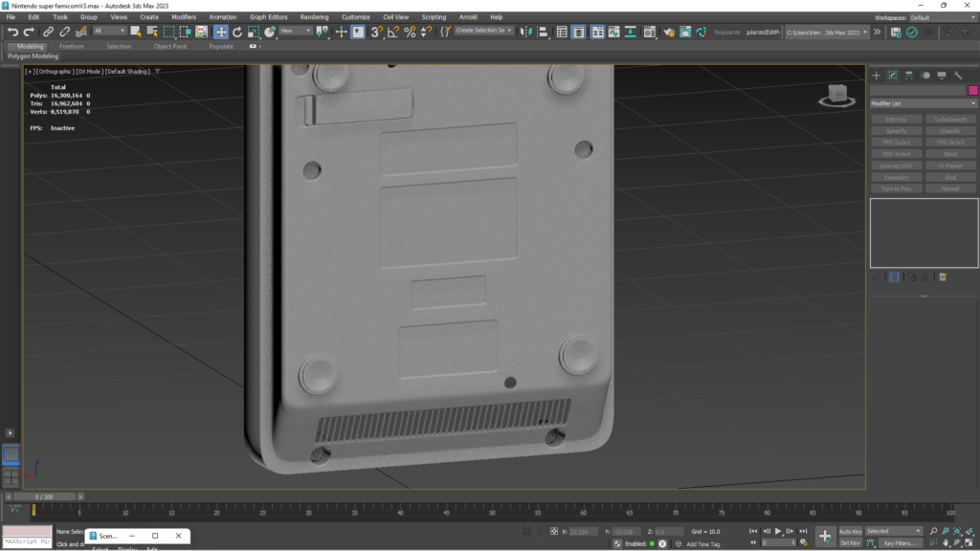Image resolution: width=980 pixels, height=551 pixels.
Task: Switch to the Freeform ribbon tab
Action: point(72,46)
